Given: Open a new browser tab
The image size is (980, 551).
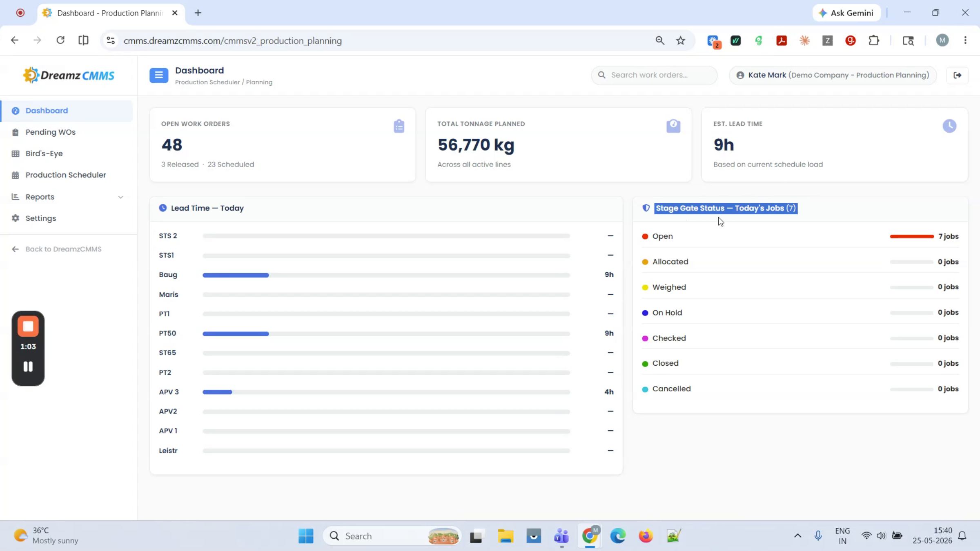Looking at the screenshot, I should pos(198,13).
